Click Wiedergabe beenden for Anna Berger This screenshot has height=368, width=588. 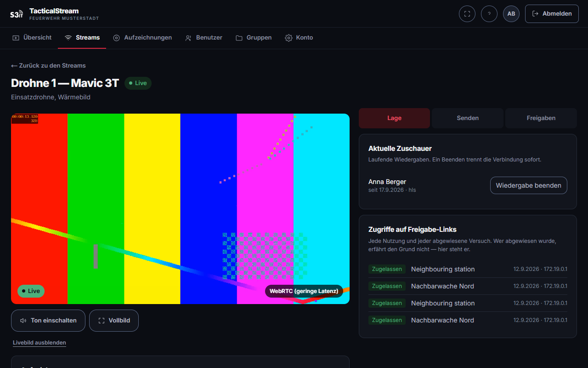(x=529, y=185)
